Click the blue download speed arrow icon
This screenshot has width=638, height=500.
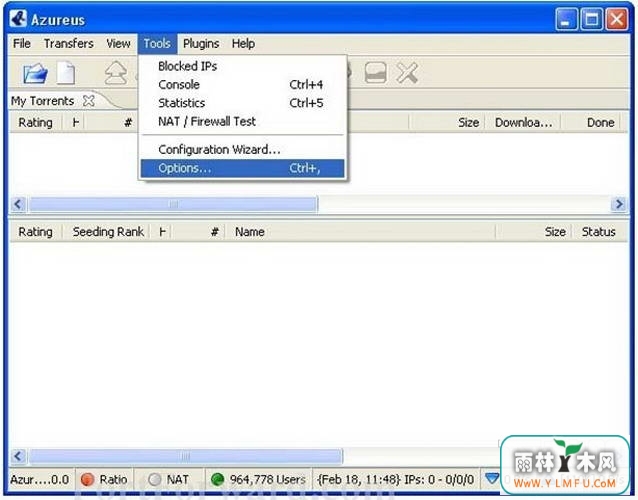pos(492,478)
